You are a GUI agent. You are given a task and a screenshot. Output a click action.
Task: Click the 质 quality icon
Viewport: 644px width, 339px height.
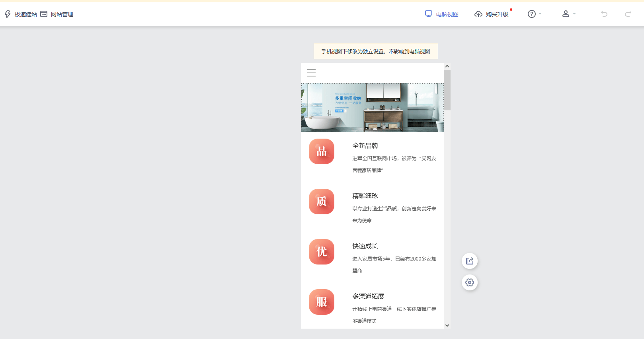coord(322,202)
